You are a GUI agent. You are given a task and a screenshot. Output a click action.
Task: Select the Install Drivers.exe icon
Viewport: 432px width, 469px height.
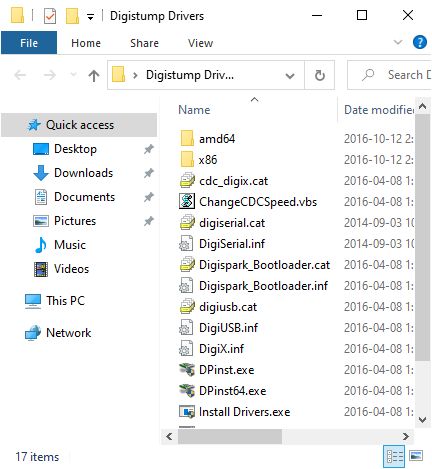tap(187, 411)
